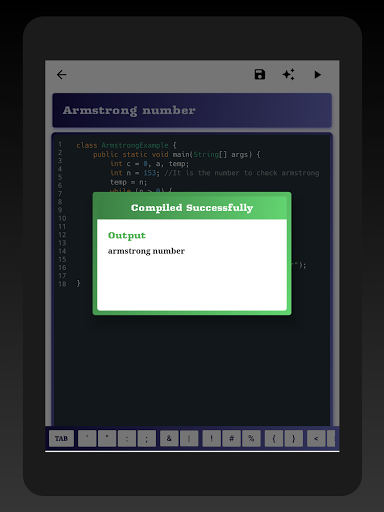Insert an ampersand from the symbol bar
Image resolution: width=384 pixels, height=512 pixels.
[x=169, y=438]
